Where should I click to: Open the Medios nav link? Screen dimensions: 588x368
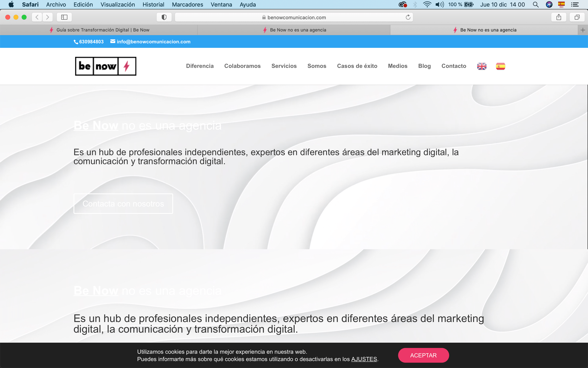[398, 66]
